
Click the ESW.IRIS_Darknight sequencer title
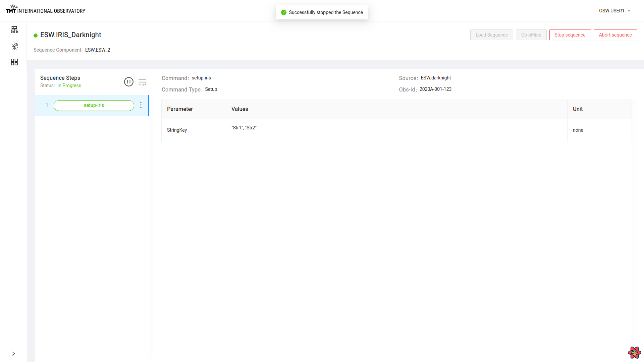[71, 35]
